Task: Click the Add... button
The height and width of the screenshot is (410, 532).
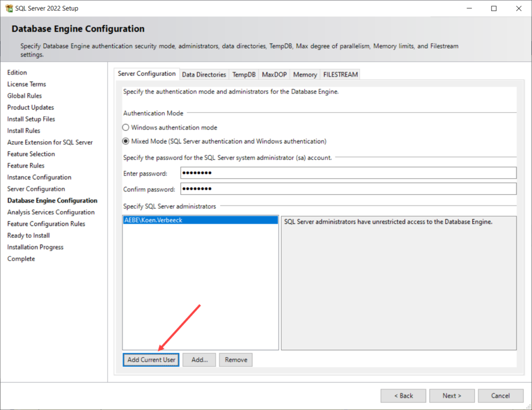Action: coord(199,360)
